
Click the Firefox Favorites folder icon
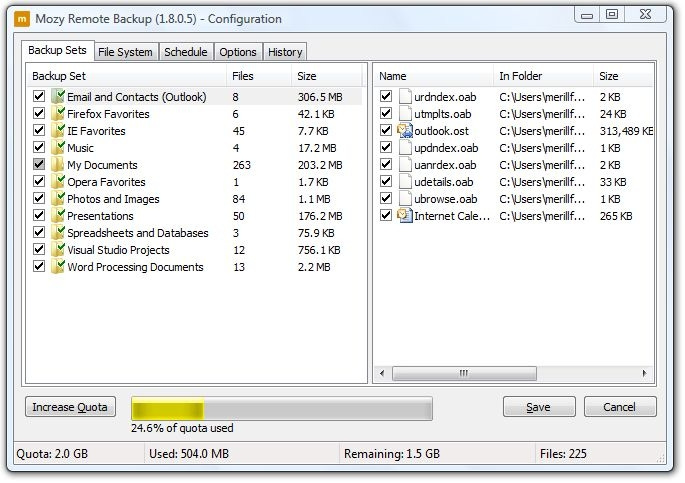58,114
